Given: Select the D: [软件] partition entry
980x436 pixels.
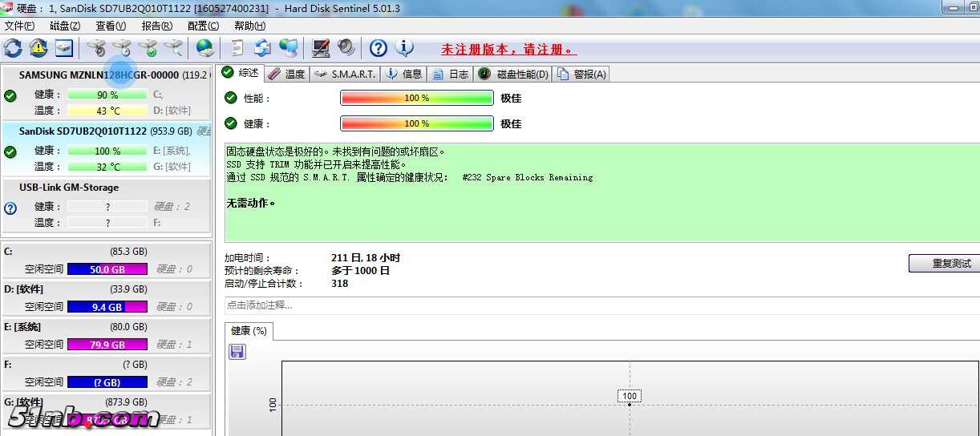Looking at the screenshot, I should (x=106, y=297).
